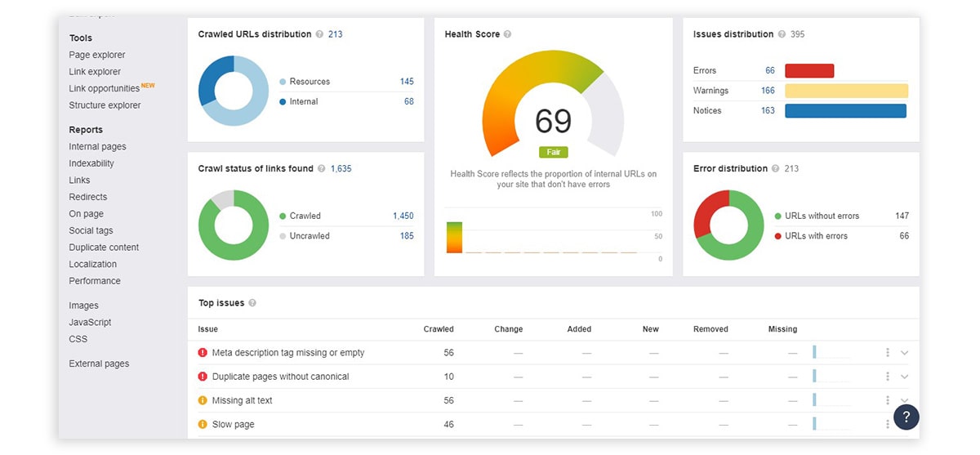Click Meta description tag missing or empty issue
This screenshot has width=980, height=455.
(x=288, y=353)
